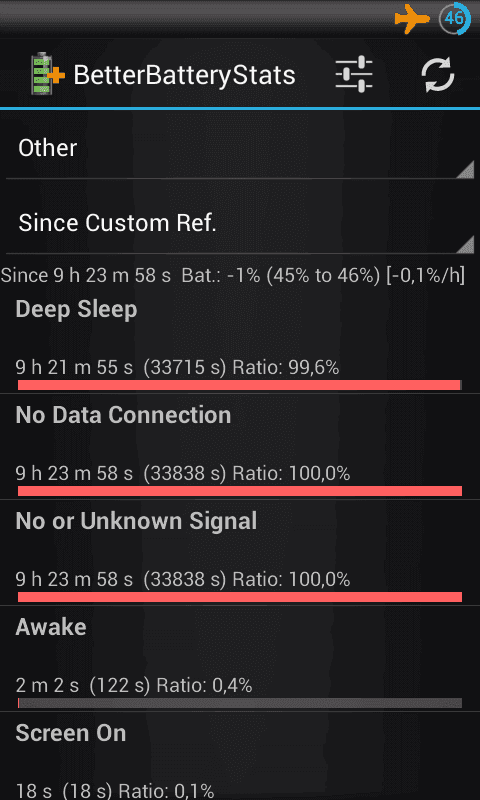This screenshot has height=800, width=480.
Task: Open the Since Custom Ref. dropdown
Action: point(240,223)
